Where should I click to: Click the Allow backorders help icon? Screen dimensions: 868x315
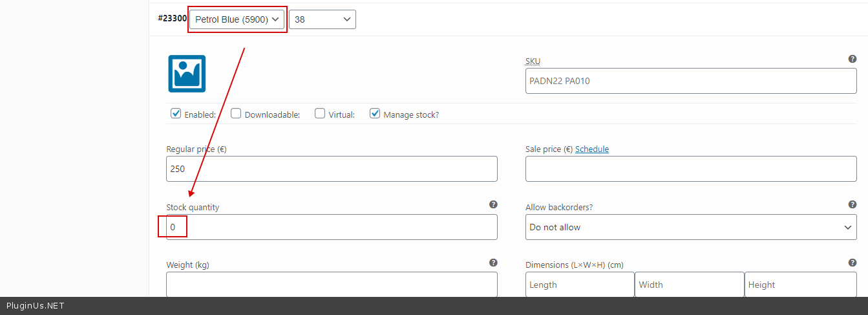[x=852, y=204]
